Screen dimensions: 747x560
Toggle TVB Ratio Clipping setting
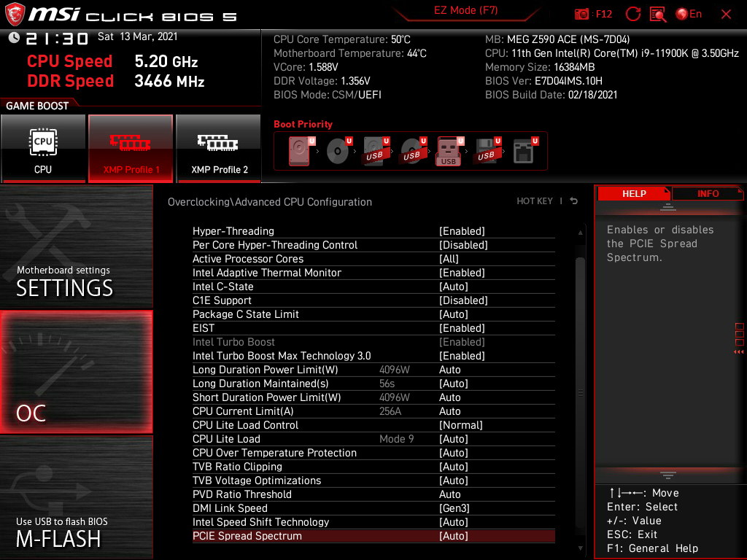click(373, 466)
